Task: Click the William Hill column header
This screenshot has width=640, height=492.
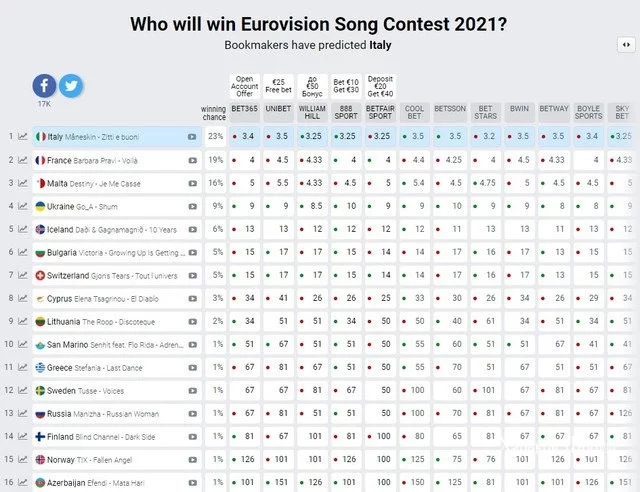Action: [312, 110]
